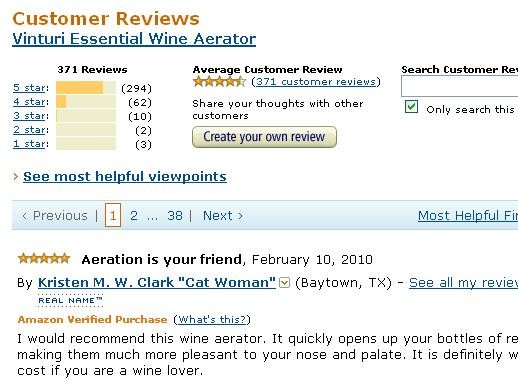Click the arrow beside See most helpful viewpoints
The image size is (518, 388).
[x=15, y=176]
